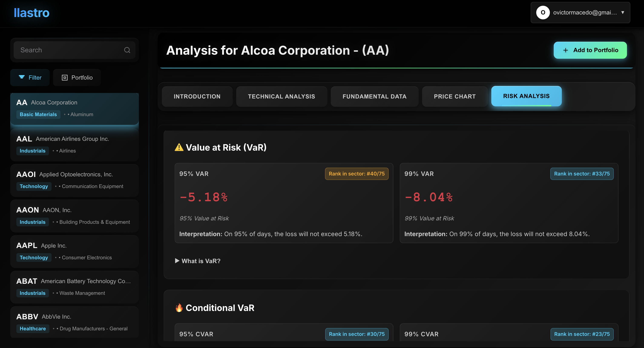The width and height of the screenshot is (644, 348).
Task: Click the Portfolio button in sidebar
Action: coord(77,78)
